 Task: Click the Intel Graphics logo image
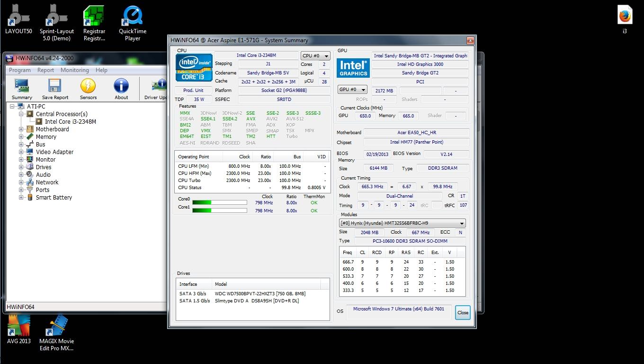pyautogui.click(x=353, y=68)
